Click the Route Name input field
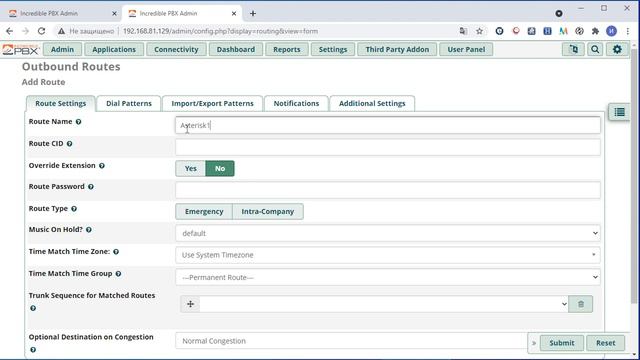 coord(388,125)
